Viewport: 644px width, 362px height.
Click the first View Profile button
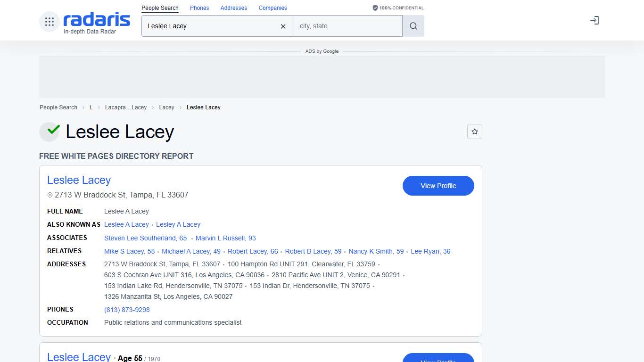pyautogui.click(x=438, y=186)
